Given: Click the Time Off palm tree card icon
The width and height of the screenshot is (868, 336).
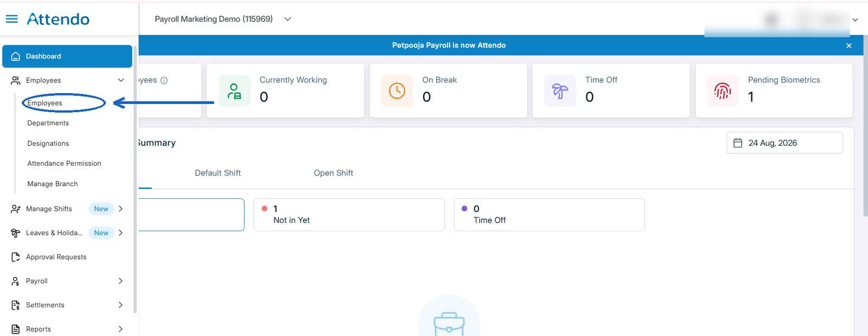Looking at the screenshot, I should (x=560, y=91).
